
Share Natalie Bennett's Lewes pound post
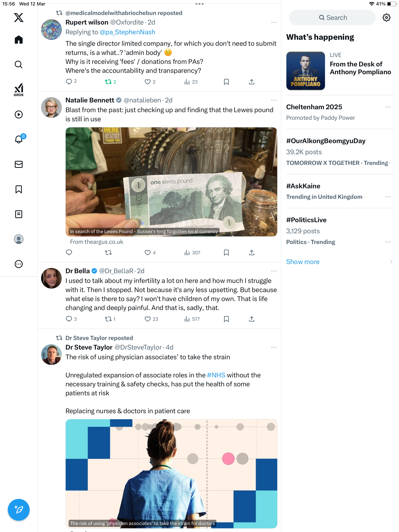click(x=252, y=253)
